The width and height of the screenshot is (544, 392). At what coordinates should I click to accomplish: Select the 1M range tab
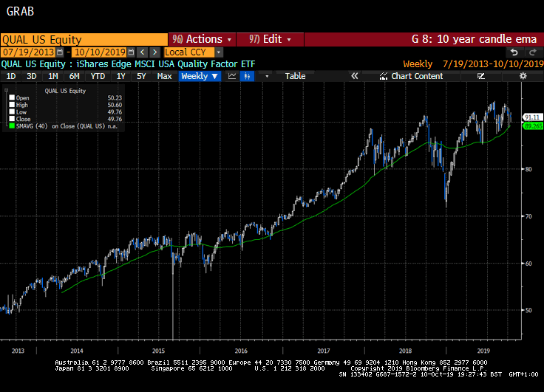[x=52, y=76]
